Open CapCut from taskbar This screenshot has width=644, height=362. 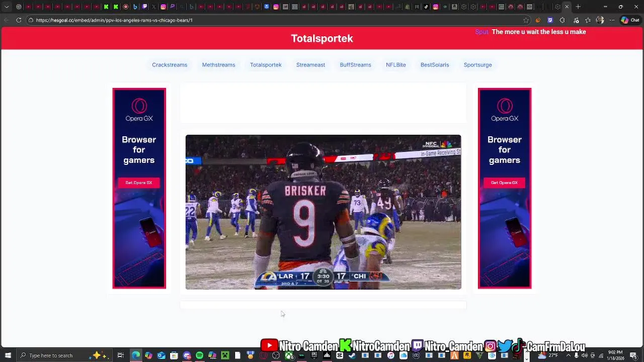pos(340,355)
